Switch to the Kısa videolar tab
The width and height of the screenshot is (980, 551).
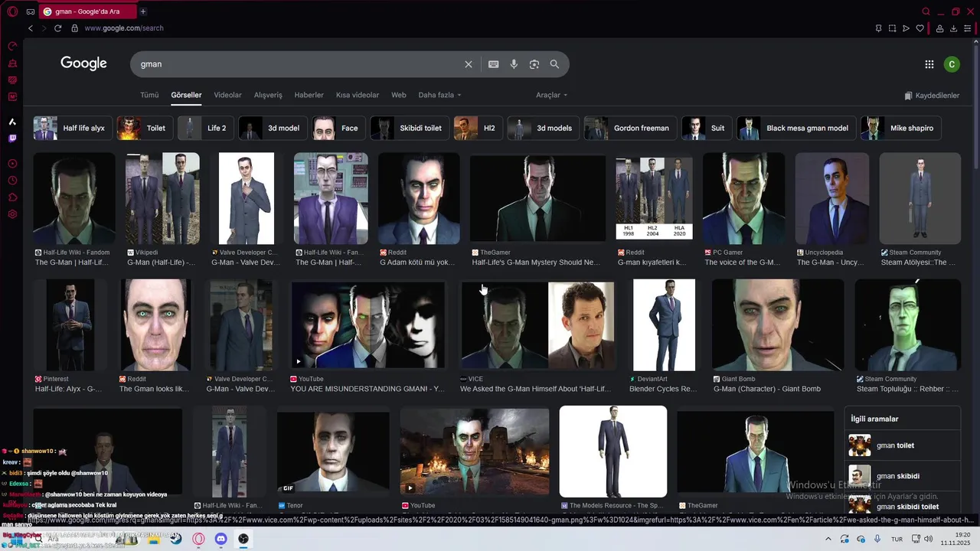pyautogui.click(x=358, y=95)
